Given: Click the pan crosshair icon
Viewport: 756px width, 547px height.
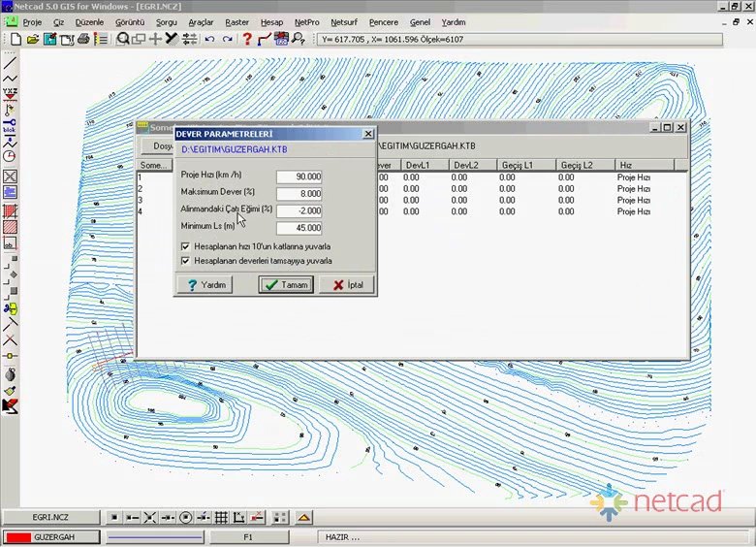Looking at the screenshot, I should click(155, 39).
